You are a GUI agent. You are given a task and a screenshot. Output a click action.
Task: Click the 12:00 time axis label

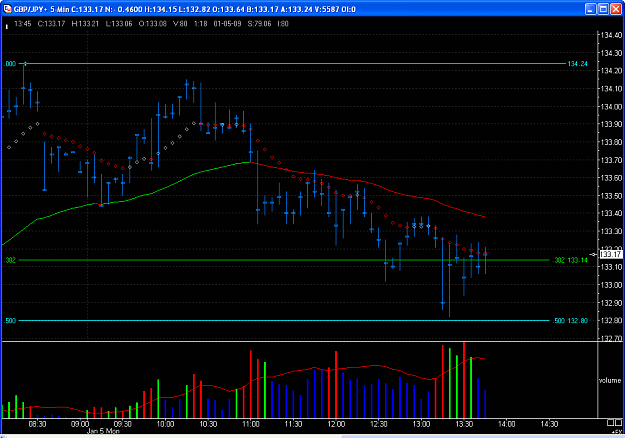[336, 424]
